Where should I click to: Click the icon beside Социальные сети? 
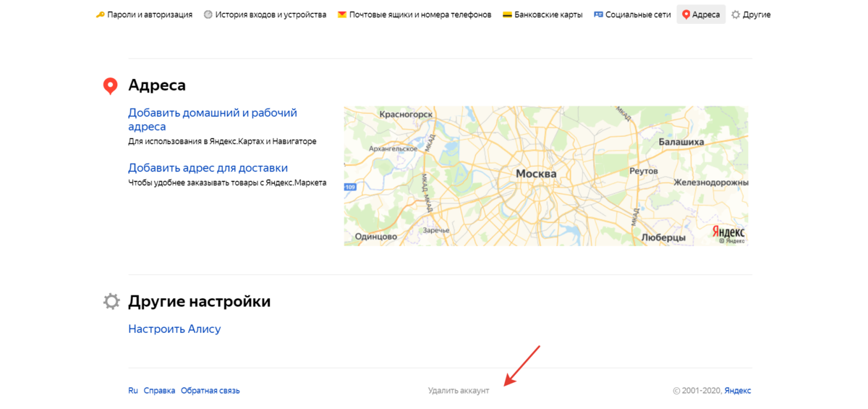598,14
